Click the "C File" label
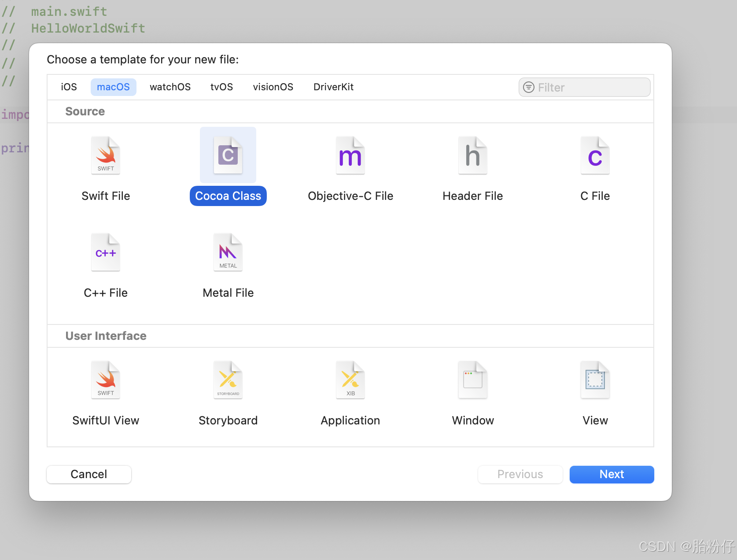This screenshot has width=737, height=560. 595,196
